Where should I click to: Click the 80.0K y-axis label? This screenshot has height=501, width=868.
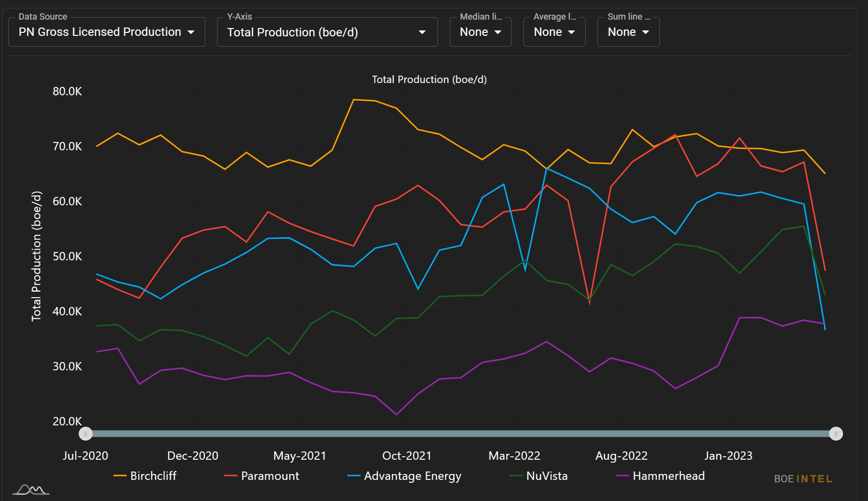pyautogui.click(x=67, y=91)
